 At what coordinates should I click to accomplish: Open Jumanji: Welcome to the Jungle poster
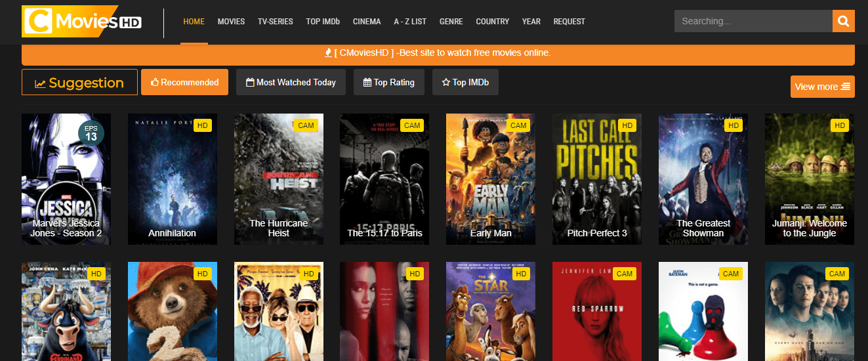click(810, 179)
